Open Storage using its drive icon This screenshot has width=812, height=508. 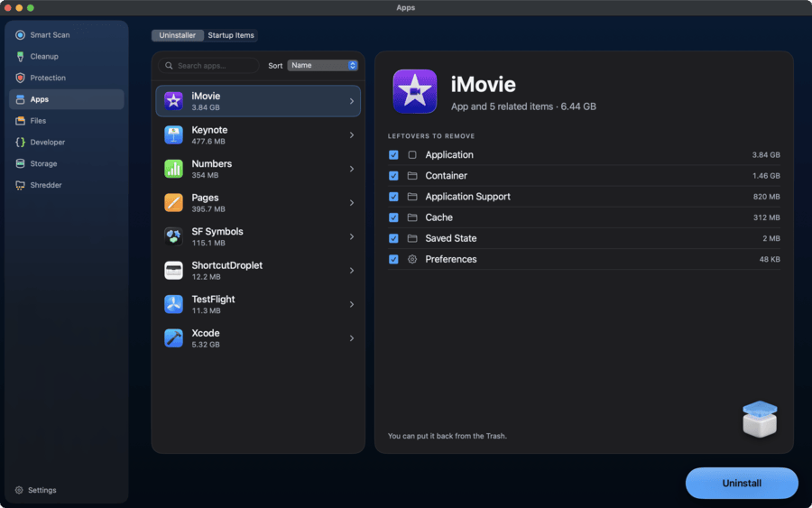point(20,163)
